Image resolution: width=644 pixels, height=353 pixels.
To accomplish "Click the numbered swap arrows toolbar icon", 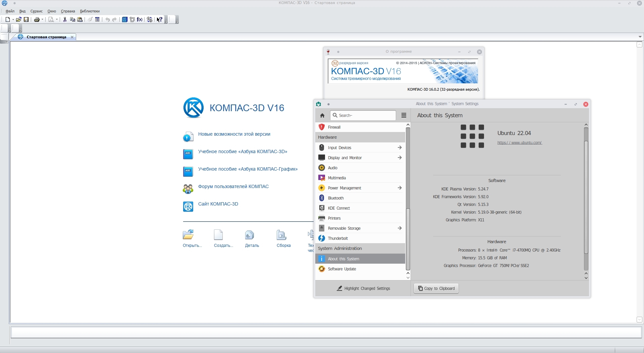I will 150,19.
